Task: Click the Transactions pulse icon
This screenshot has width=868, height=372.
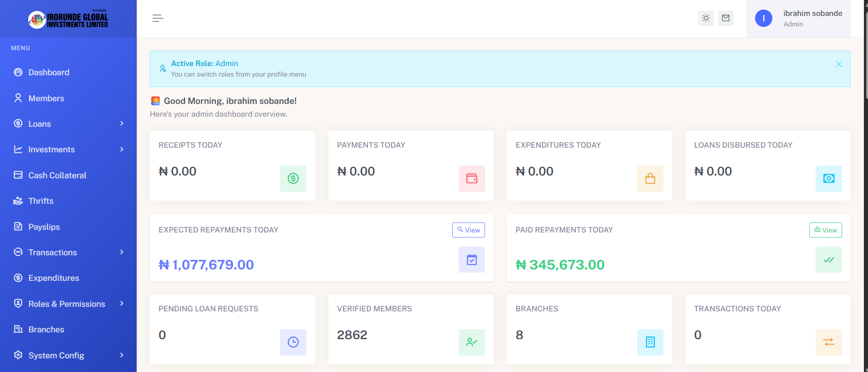Action: tap(18, 252)
